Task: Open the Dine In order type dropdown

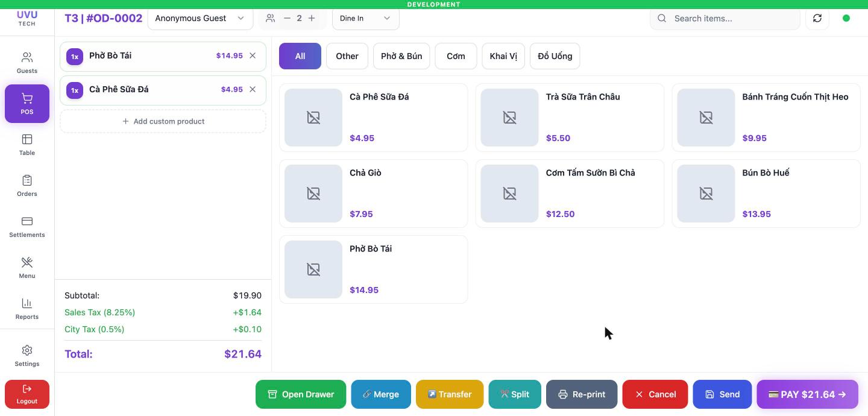Action: (x=365, y=18)
